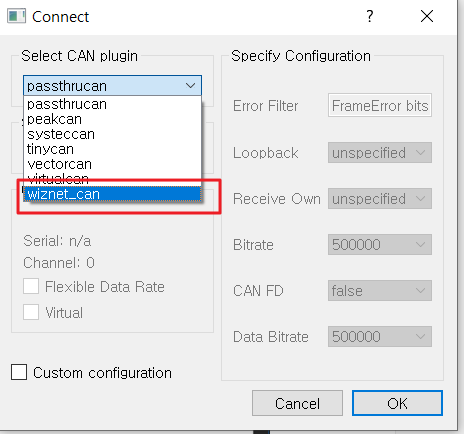
Task: Check the Custom configuration box
Action: (x=19, y=372)
